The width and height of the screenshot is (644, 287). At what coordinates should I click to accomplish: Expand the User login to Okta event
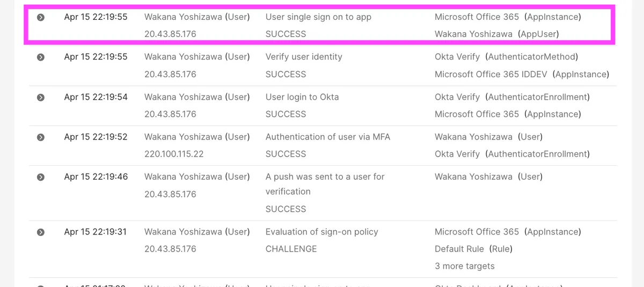pyautogui.click(x=41, y=97)
